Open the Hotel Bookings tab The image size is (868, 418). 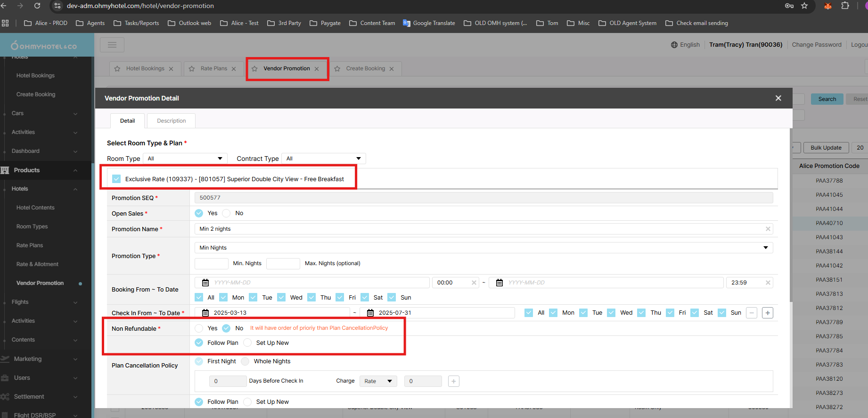click(x=145, y=68)
